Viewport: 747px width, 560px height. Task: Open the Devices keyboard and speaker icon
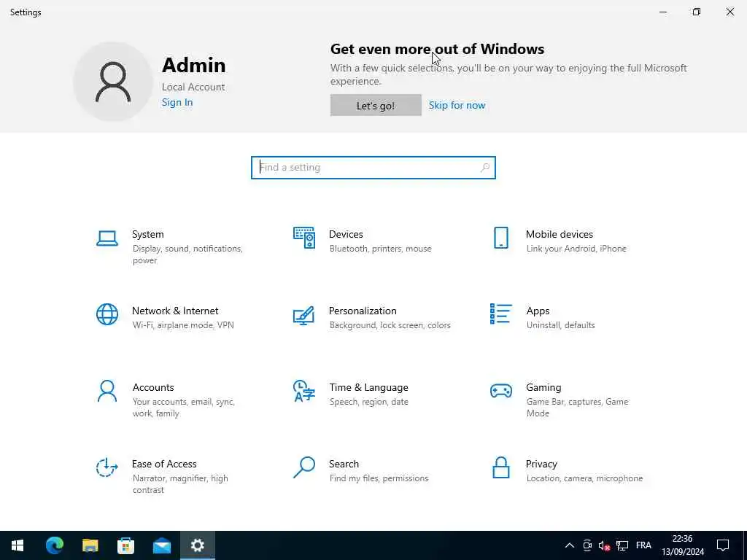click(x=304, y=238)
